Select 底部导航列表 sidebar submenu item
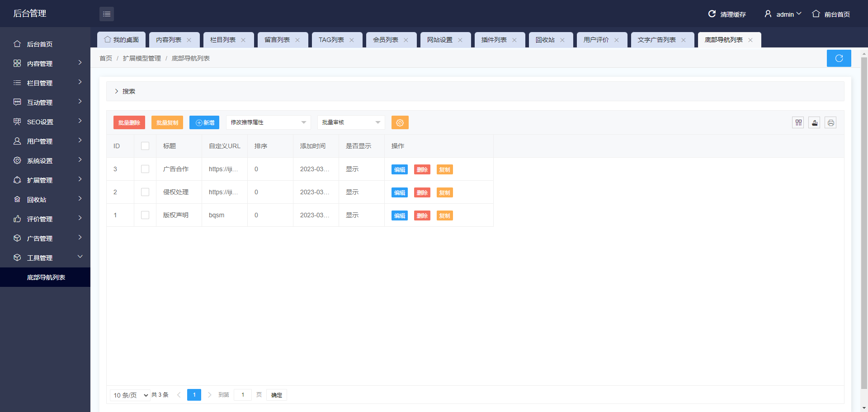Screen dimensions: 868x412 tap(45, 277)
